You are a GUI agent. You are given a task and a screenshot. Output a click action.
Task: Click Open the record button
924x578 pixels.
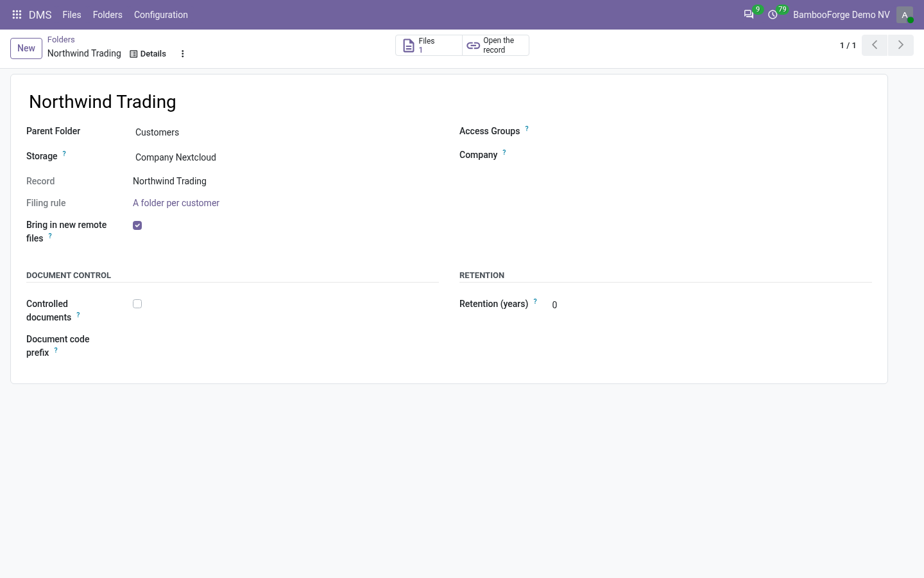point(495,45)
